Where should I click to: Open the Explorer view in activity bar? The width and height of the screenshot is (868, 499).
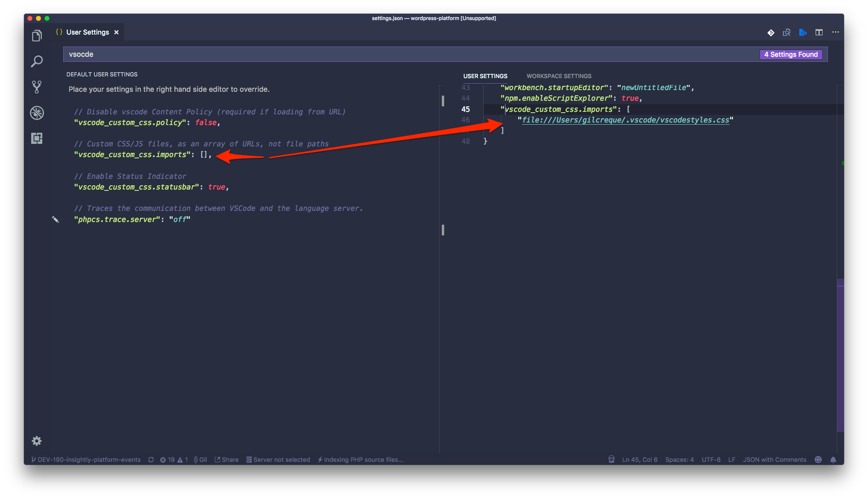pyautogui.click(x=37, y=36)
